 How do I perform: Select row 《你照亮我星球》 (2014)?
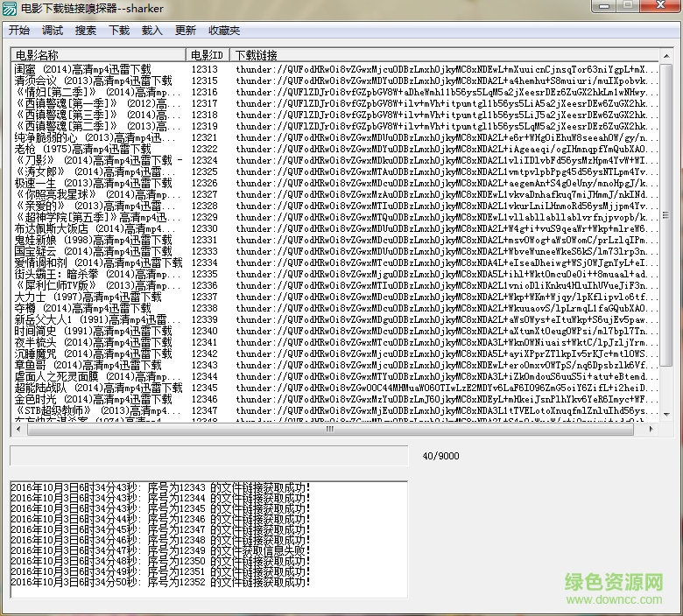coord(335,194)
